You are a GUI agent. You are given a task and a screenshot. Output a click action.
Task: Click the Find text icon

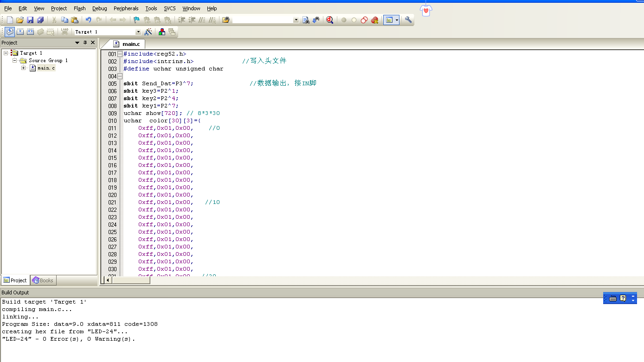[x=306, y=20]
